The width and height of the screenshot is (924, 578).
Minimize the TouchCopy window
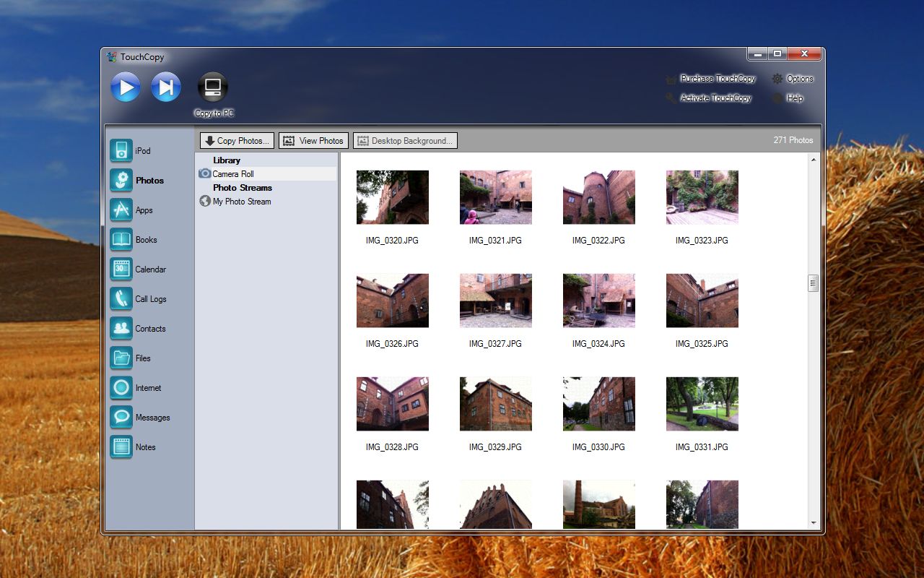757,54
